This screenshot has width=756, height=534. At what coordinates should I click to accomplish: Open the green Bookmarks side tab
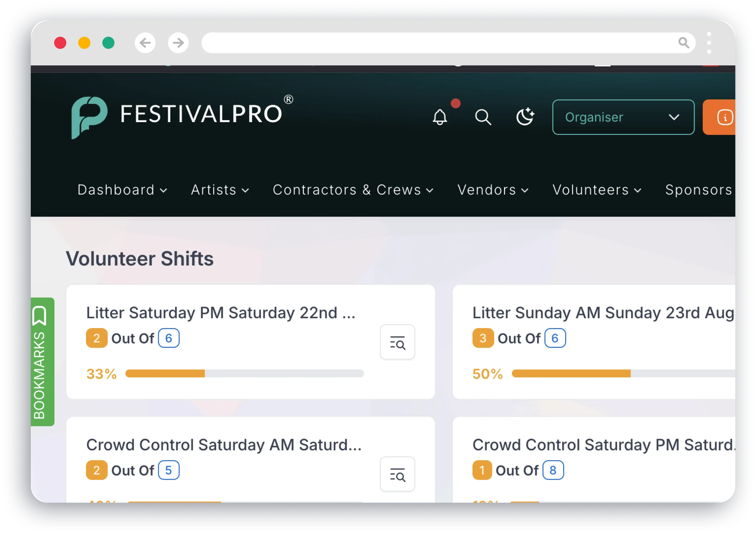tap(43, 362)
